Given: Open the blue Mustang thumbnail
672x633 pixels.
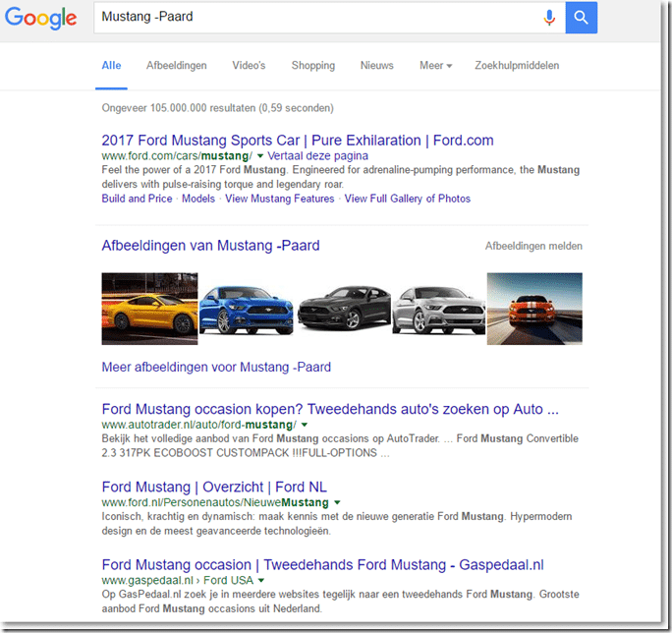Looking at the screenshot, I should 247,311.
